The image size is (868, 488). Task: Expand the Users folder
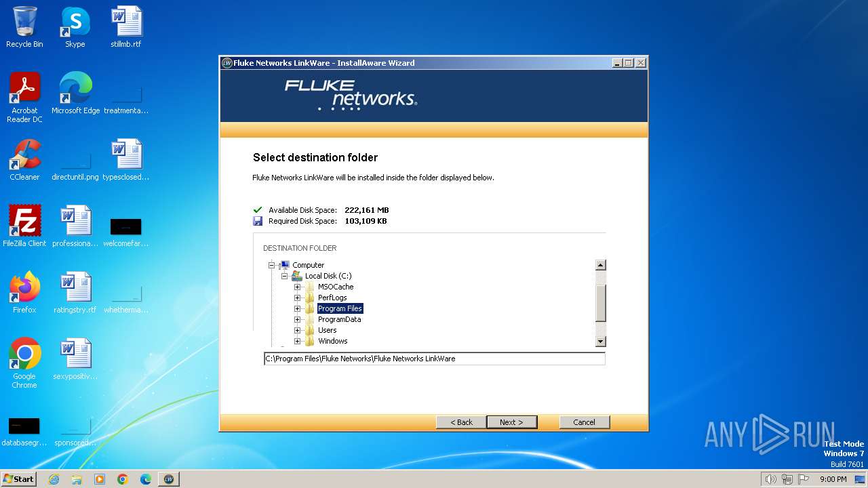pyautogui.click(x=297, y=330)
